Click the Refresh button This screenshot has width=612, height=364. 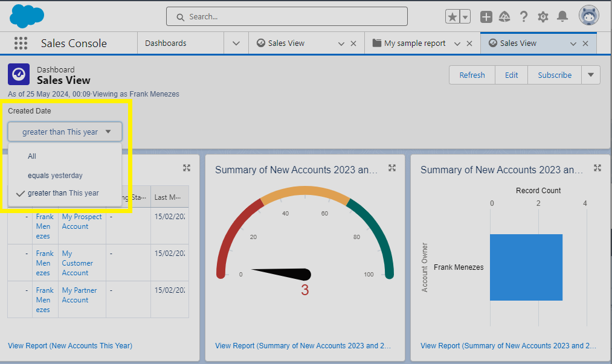click(x=472, y=75)
